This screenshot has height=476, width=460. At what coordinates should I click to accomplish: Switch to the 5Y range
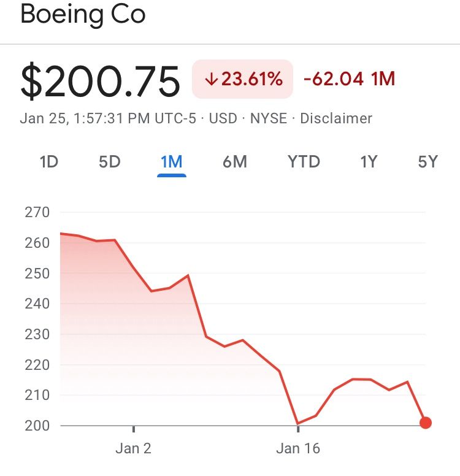pyautogui.click(x=428, y=162)
